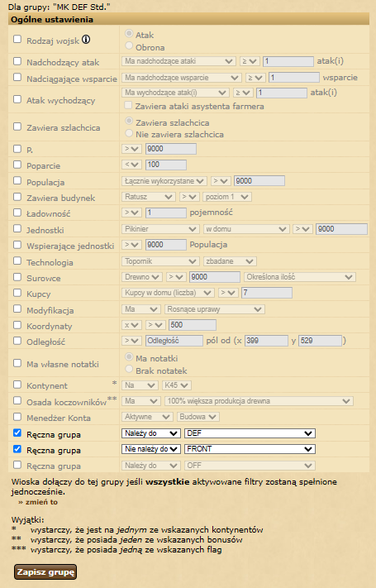Image resolution: width=376 pixels, height=588 pixels.
Task: Click the x coordinate field showing 399
Action: (266, 341)
